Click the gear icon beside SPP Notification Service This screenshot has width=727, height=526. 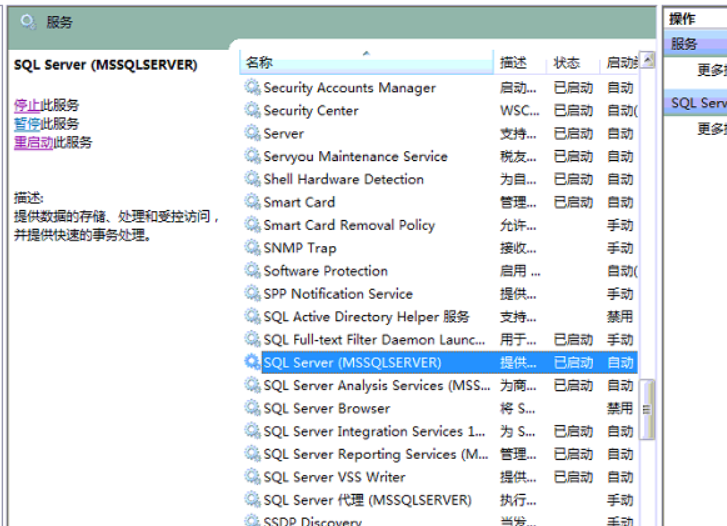point(252,293)
